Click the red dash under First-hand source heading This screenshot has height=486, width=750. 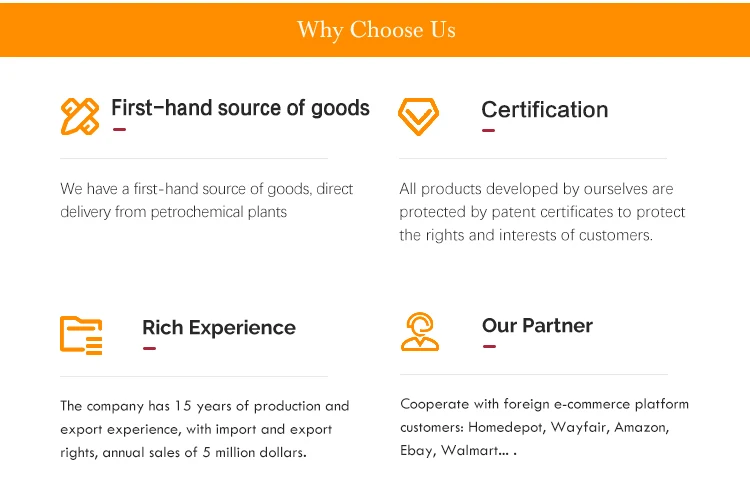118,129
